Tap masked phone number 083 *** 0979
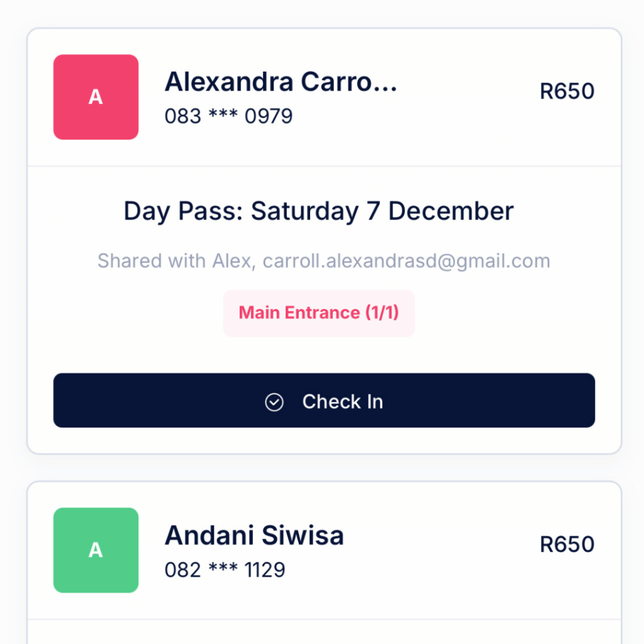 229,116
